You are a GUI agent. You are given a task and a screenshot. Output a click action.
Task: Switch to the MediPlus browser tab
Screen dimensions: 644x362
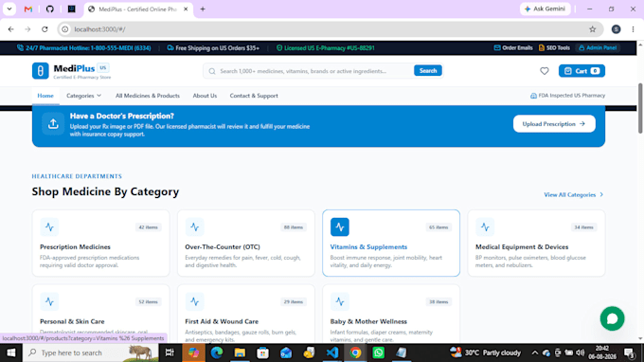(137, 9)
